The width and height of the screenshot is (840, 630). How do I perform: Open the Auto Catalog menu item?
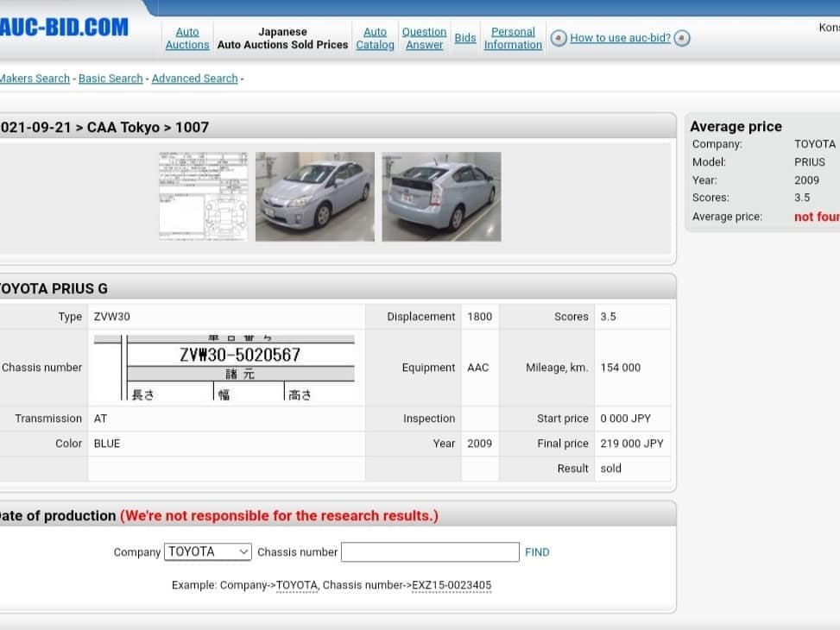click(375, 38)
